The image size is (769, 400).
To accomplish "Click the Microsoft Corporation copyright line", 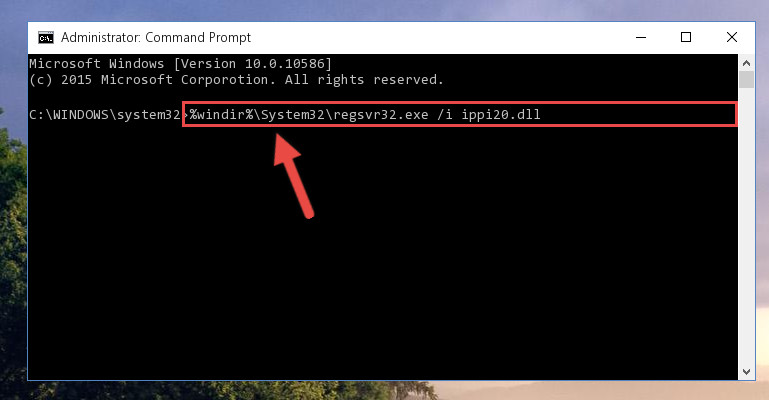I will pos(236,79).
